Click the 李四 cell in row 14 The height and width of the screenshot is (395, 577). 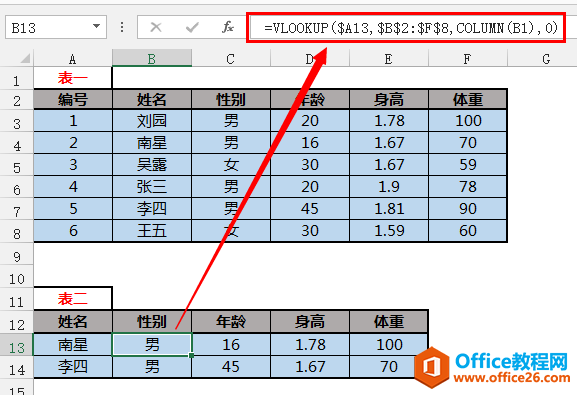[73, 367]
